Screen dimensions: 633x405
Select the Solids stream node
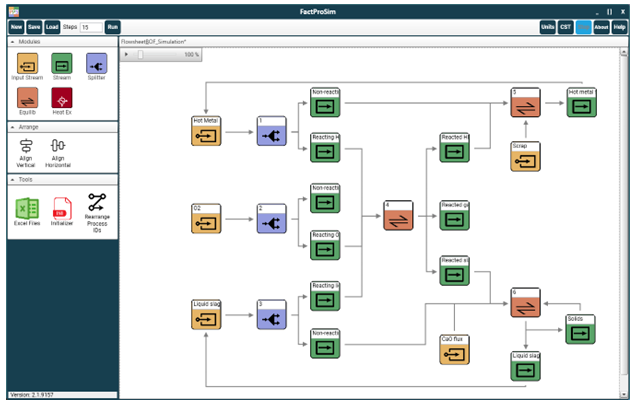[580, 329]
